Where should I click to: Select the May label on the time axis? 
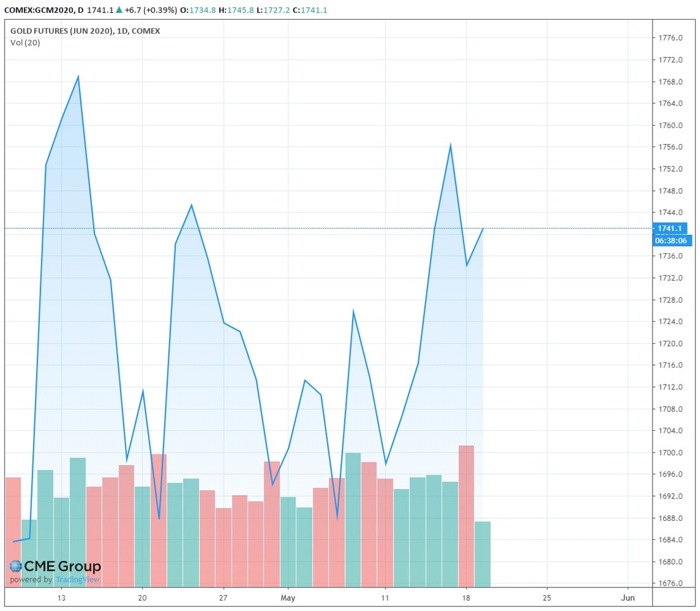(288, 598)
